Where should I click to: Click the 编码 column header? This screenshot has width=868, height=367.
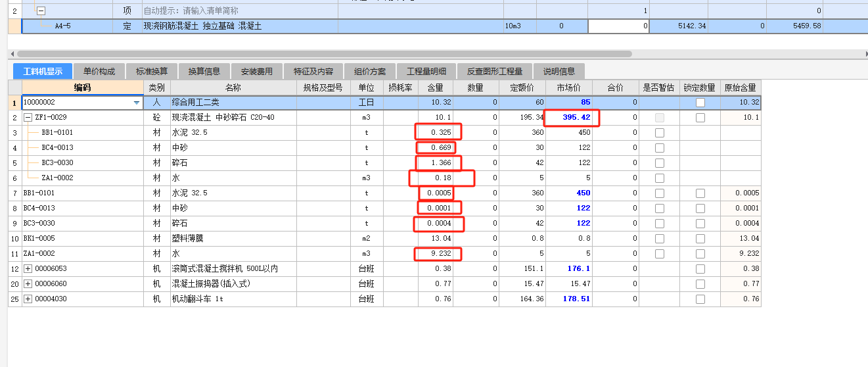(83, 87)
